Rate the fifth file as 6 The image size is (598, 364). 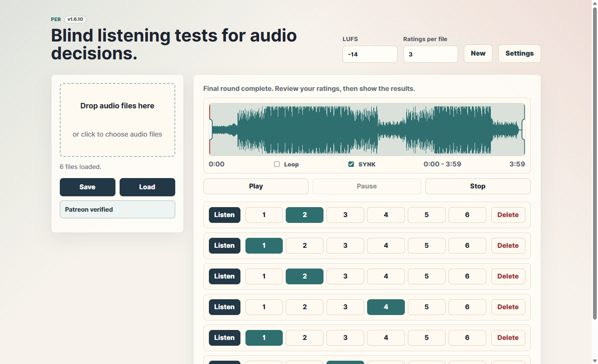(x=467, y=338)
